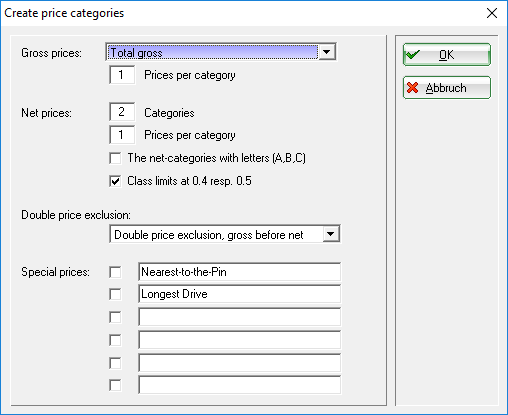Check the fourth special prices checkbox
The width and height of the screenshot is (508, 415).
pos(115,340)
